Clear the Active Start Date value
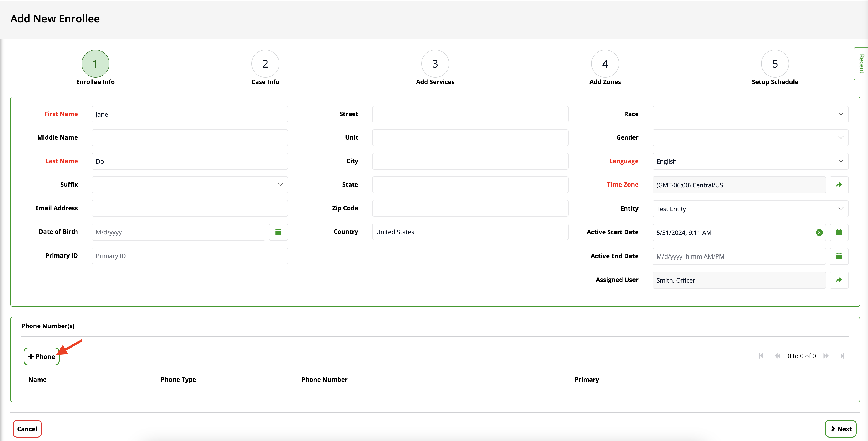 (x=819, y=232)
